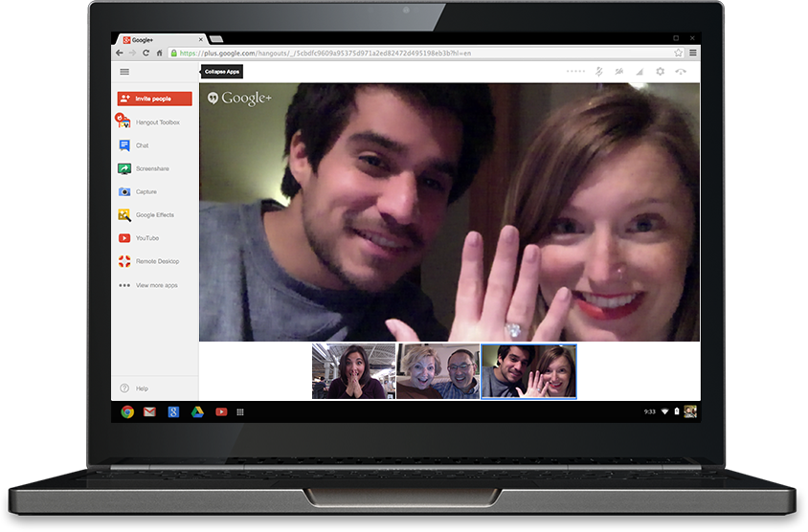Open hangout settings gear
Viewport: 808px width, 532px height.
pyautogui.click(x=660, y=72)
